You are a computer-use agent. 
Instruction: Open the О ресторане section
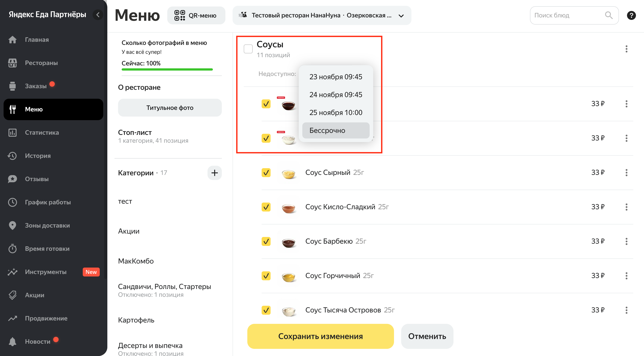[139, 87]
